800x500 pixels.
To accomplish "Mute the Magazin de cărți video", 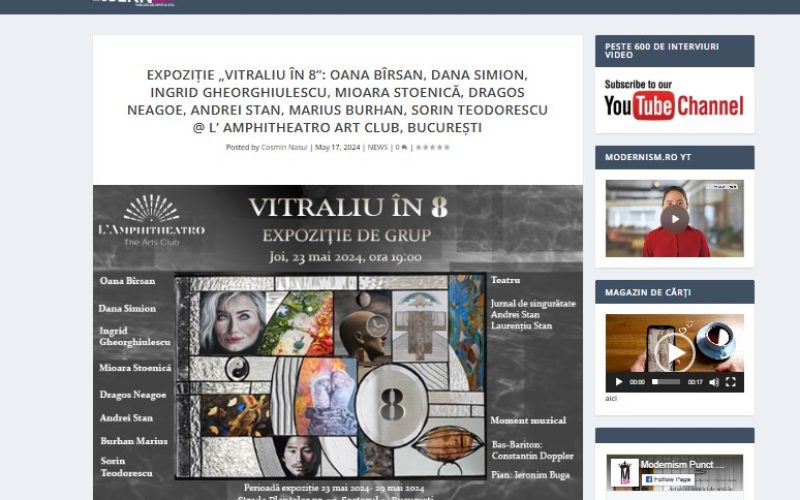I will pyautogui.click(x=714, y=382).
